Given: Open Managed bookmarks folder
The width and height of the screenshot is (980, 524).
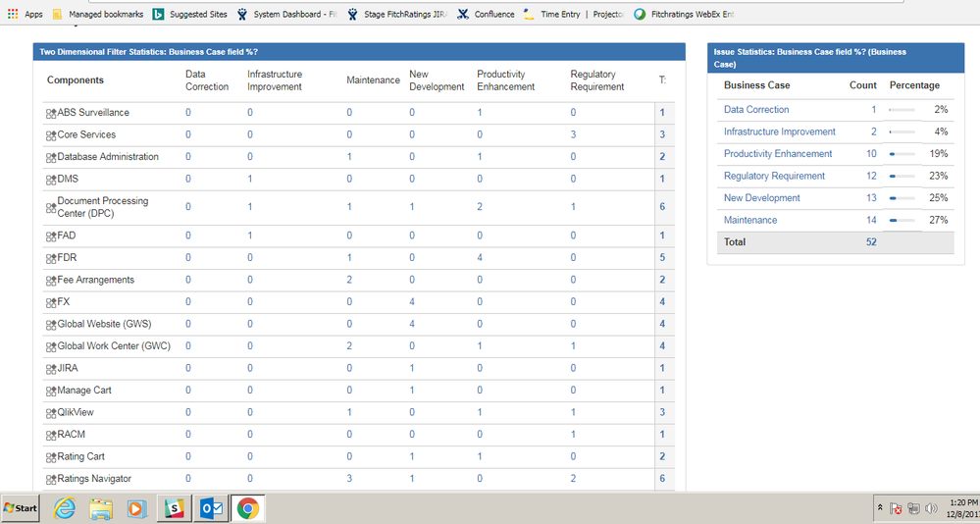Looking at the screenshot, I should tap(98, 14).
